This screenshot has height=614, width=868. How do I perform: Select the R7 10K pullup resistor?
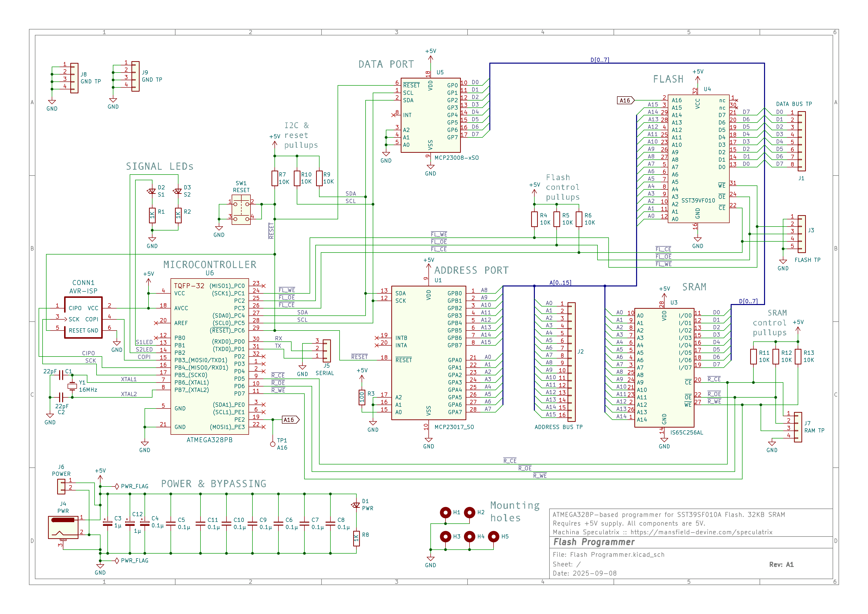275,179
